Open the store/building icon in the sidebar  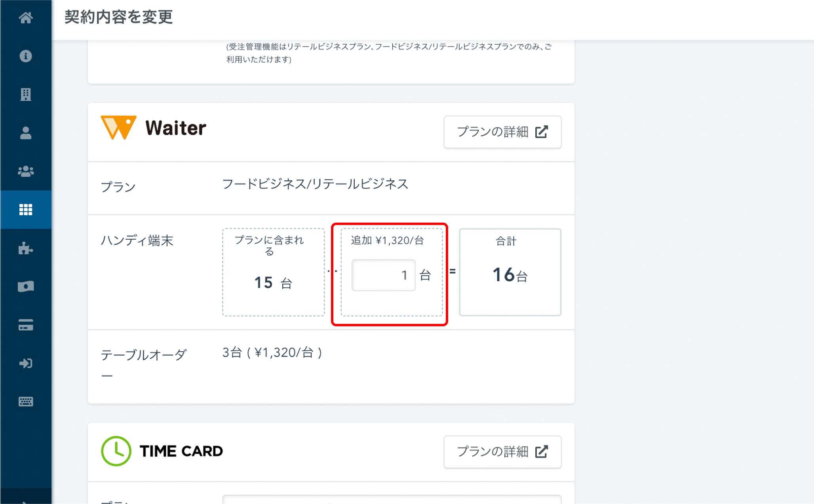tap(26, 95)
